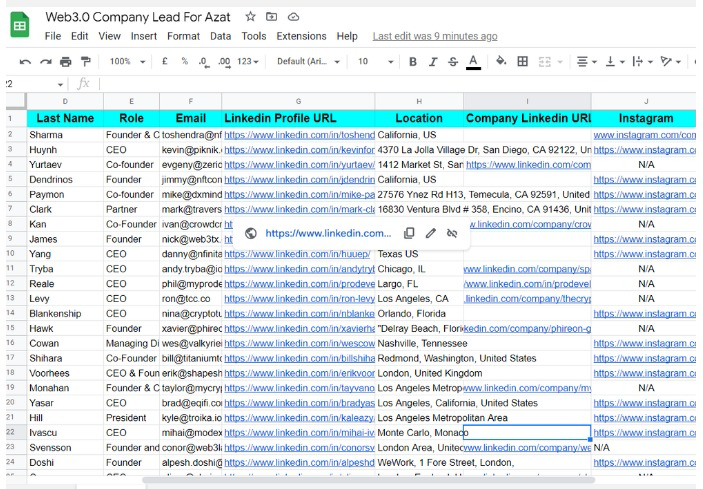
Task: Open Tryba's company LinkedIn link
Action: (527, 269)
